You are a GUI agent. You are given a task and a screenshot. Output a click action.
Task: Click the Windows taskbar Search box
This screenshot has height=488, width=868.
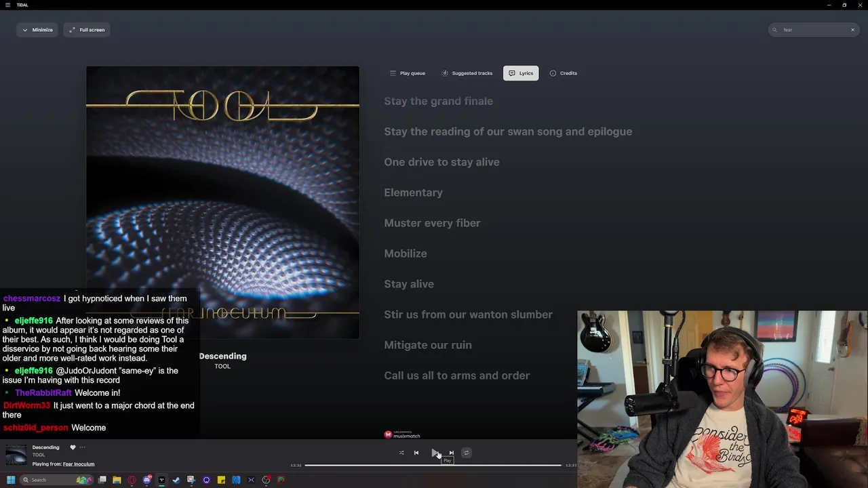click(57, 480)
